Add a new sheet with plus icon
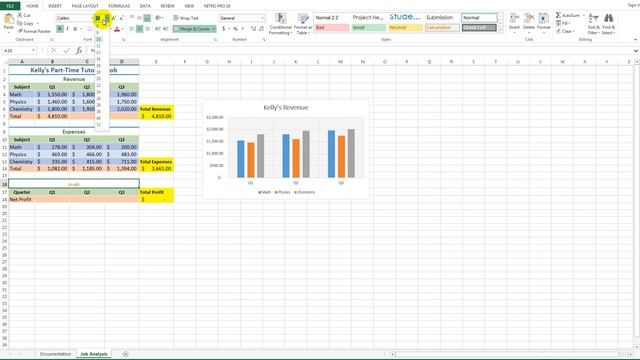This screenshot has width=640, height=360. click(125, 354)
